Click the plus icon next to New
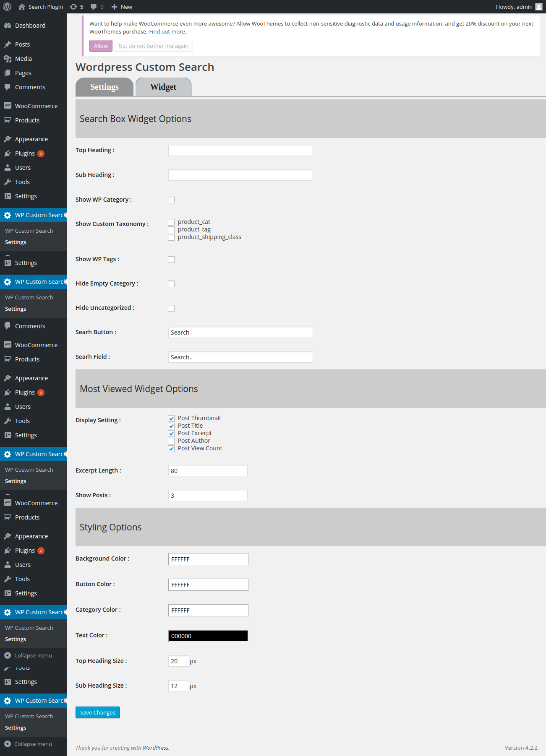The width and height of the screenshot is (546, 756). pyautogui.click(x=114, y=7)
